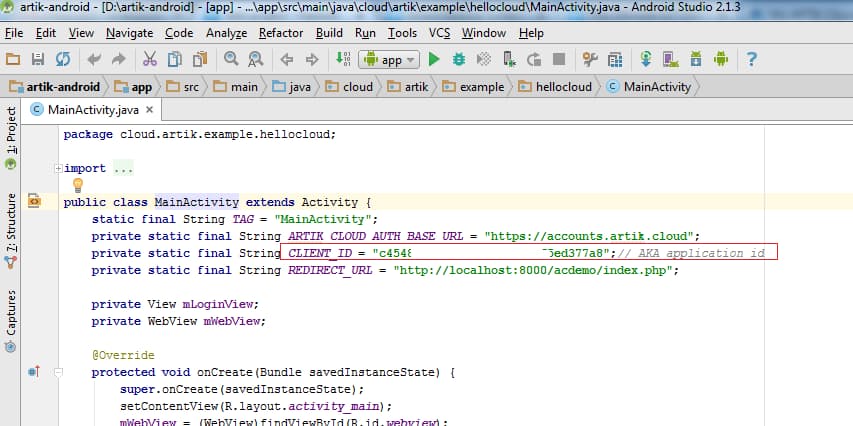Close the MainActivity.java tab
This screenshot has width=853, height=426.
[x=150, y=110]
